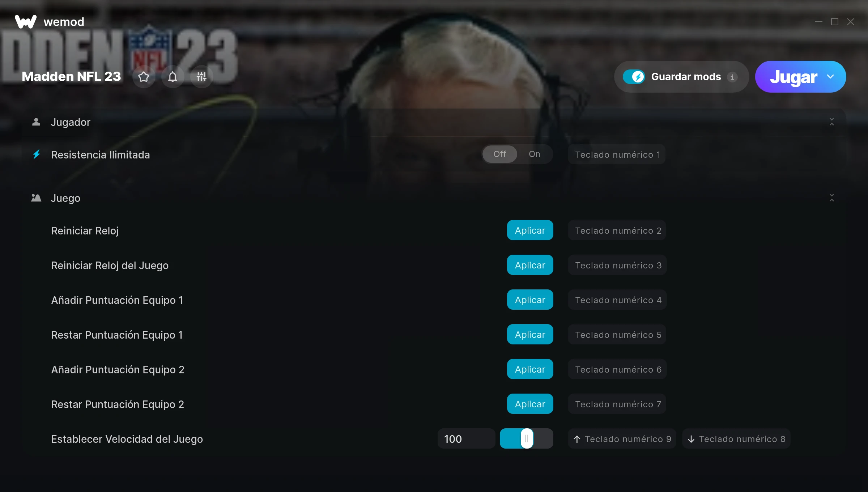Screen dimensions: 868x492
Task: Apply Añadir Puntuación Equipo 2
Action: tap(530, 369)
